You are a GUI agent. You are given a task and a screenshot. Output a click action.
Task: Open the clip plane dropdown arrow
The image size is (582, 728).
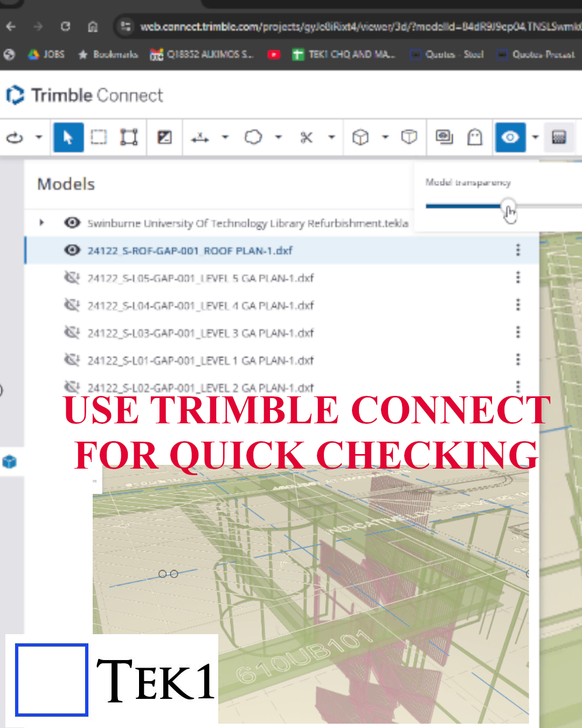coord(332,138)
